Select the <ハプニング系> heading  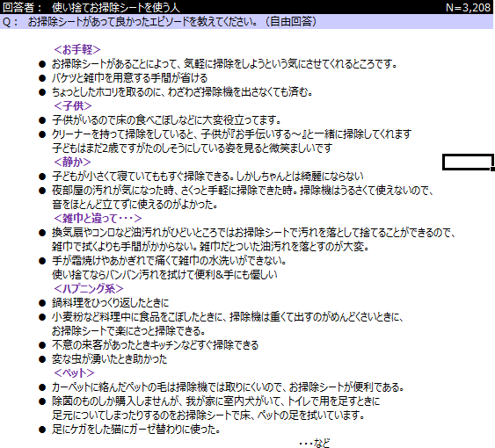89,288
